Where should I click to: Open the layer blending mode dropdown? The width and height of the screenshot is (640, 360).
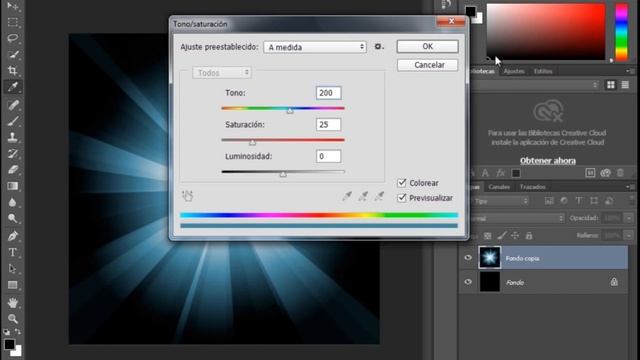pyautogui.click(x=518, y=218)
